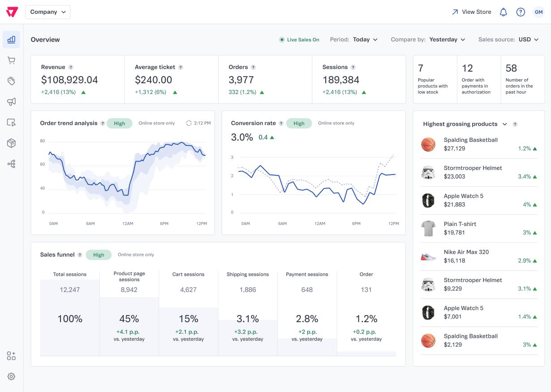Viewport: 551px width, 392px height.
Task: Open the GM user avatar
Action: coord(538,12)
